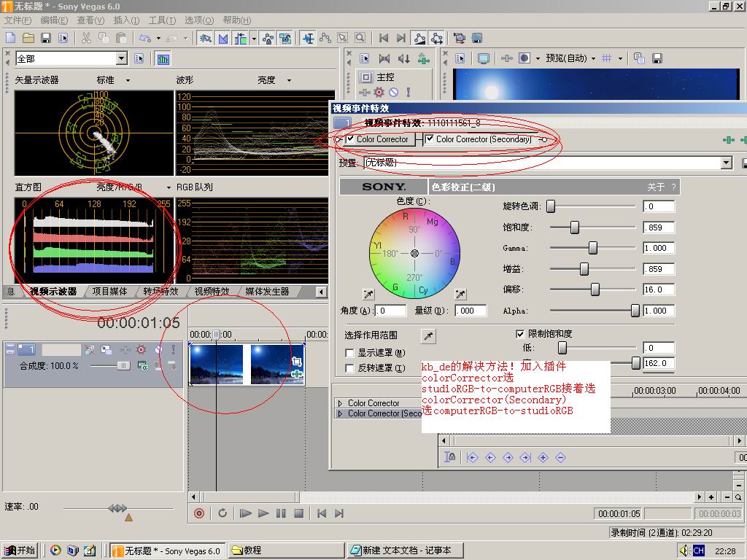747x560 pixels.
Task: Copy the preview snapshot to clipboard icon
Action: pyautogui.click(x=639, y=58)
